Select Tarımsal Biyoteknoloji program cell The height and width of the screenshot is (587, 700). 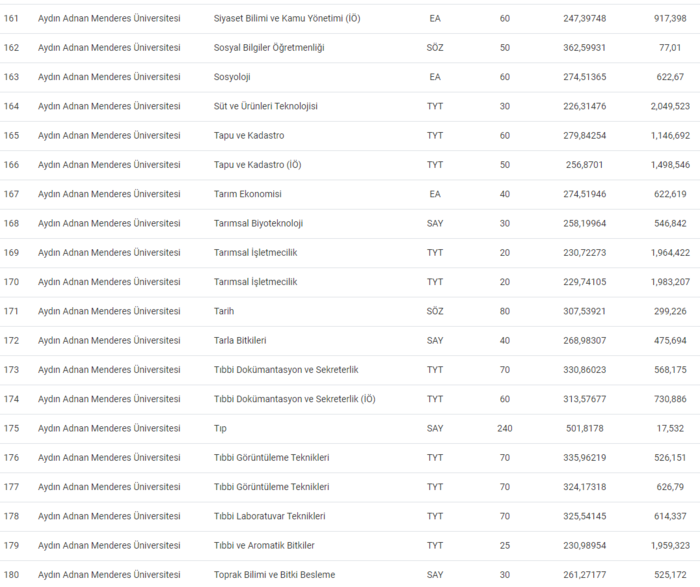(x=258, y=223)
